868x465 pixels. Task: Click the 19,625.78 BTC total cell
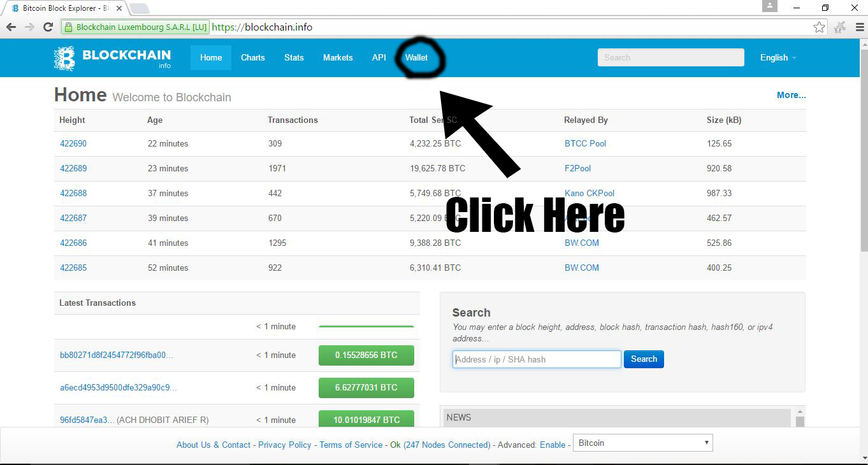tap(437, 168)
